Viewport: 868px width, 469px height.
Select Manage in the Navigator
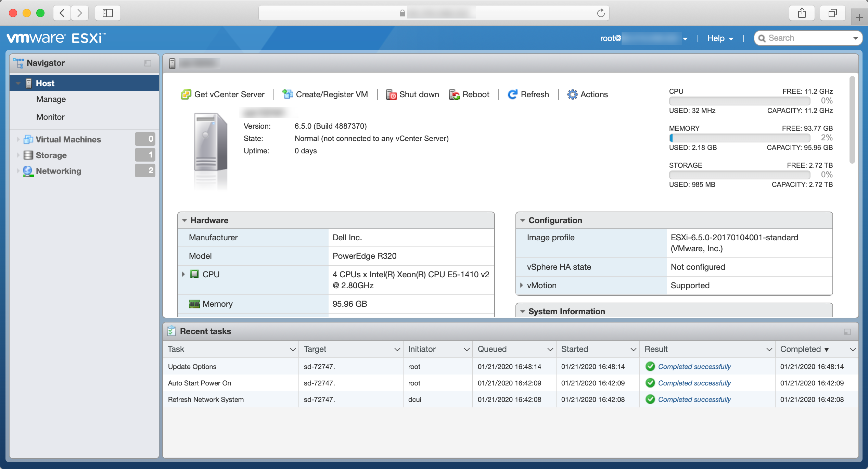[51, 99]
